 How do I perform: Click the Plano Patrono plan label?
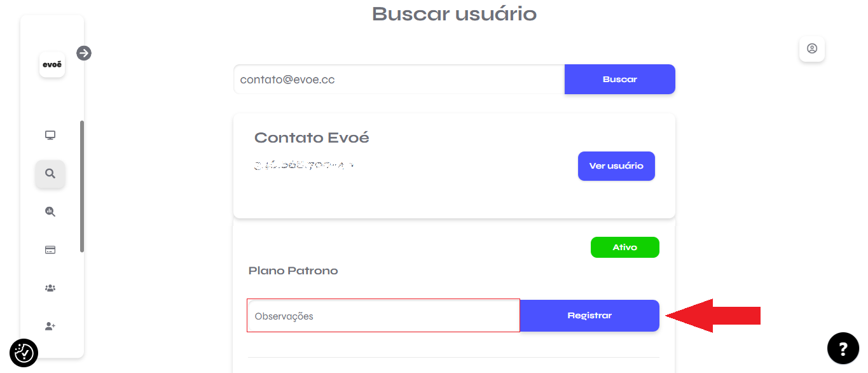pos(293,271)
